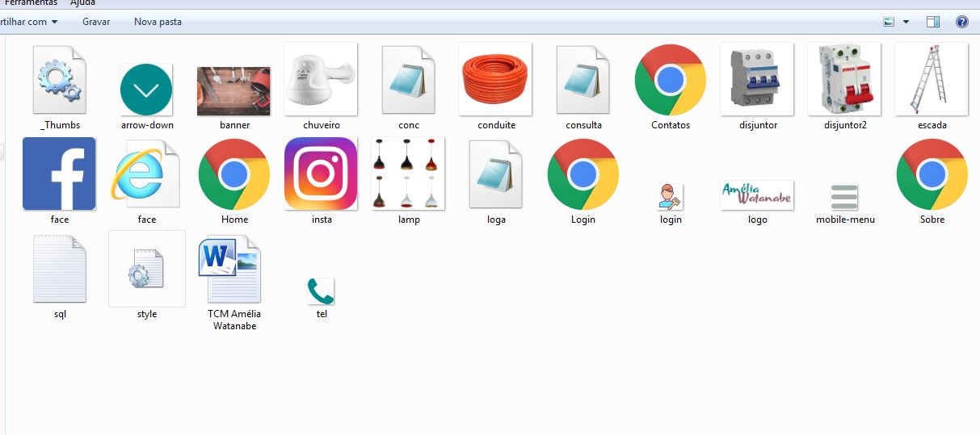The width and height of the screenshot is (980, 435).
Task: Select the disjuntor2 breaker image
Action: click(x=845, y=79)
